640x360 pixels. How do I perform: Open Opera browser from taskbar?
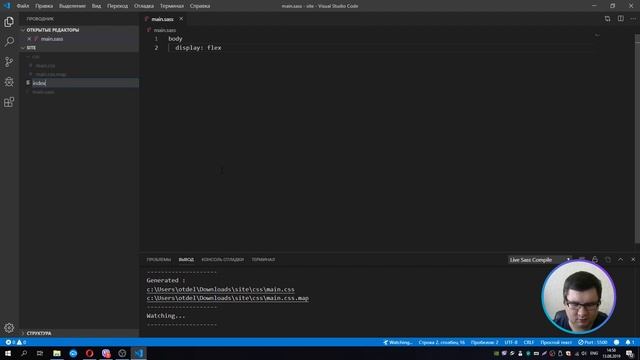point(89,353)
